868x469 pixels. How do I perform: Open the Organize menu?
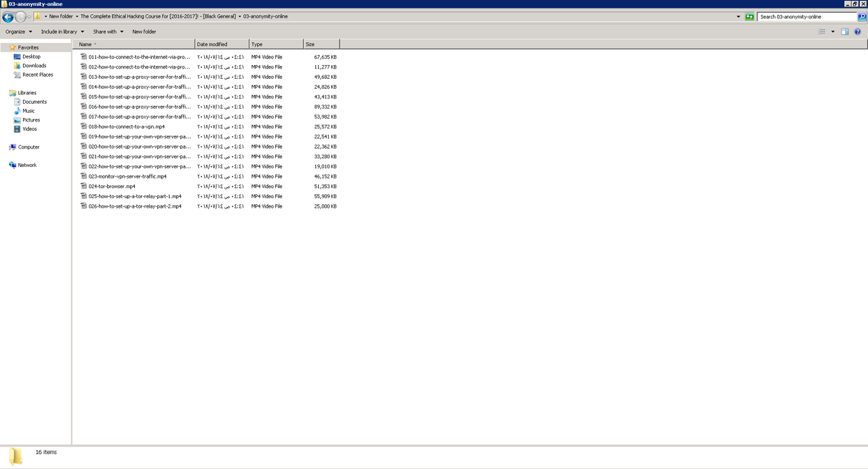[18, 32]
